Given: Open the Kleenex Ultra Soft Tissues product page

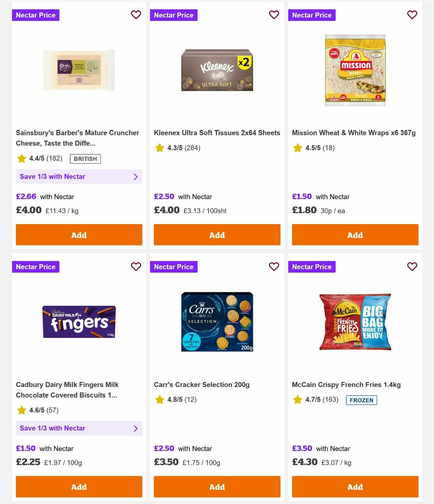Looking at the screenshot, I should click(x=217, y=133).
